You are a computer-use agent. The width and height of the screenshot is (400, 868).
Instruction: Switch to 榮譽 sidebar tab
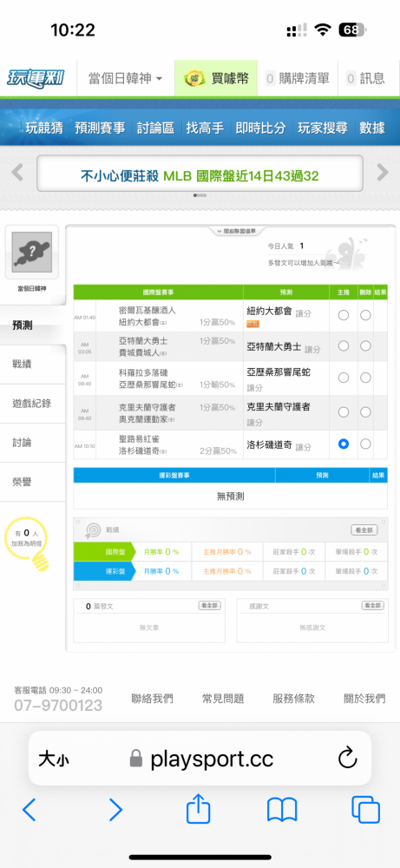(33, 482)
